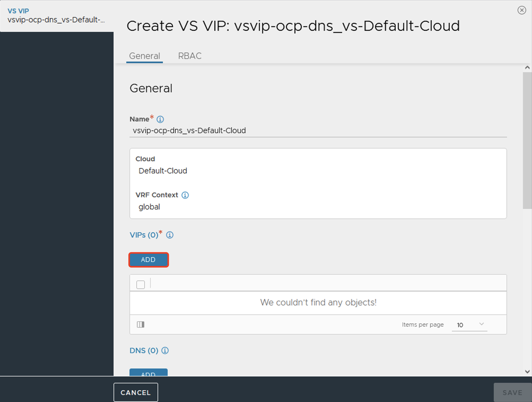Select the General tab
Viewport: 532px width, 402px height.
click(x=145, y=56)
